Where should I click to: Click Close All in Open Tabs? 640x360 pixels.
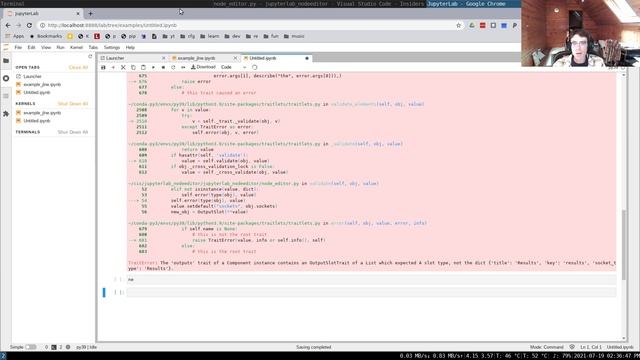tap(78, 67)
